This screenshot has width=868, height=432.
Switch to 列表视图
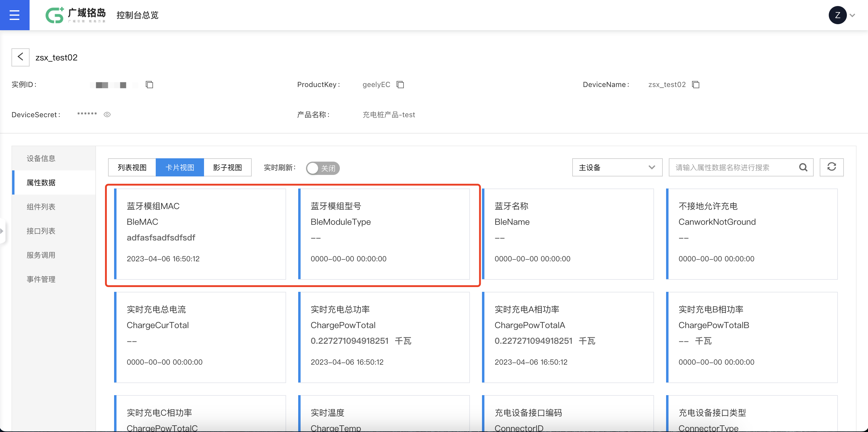132,168
